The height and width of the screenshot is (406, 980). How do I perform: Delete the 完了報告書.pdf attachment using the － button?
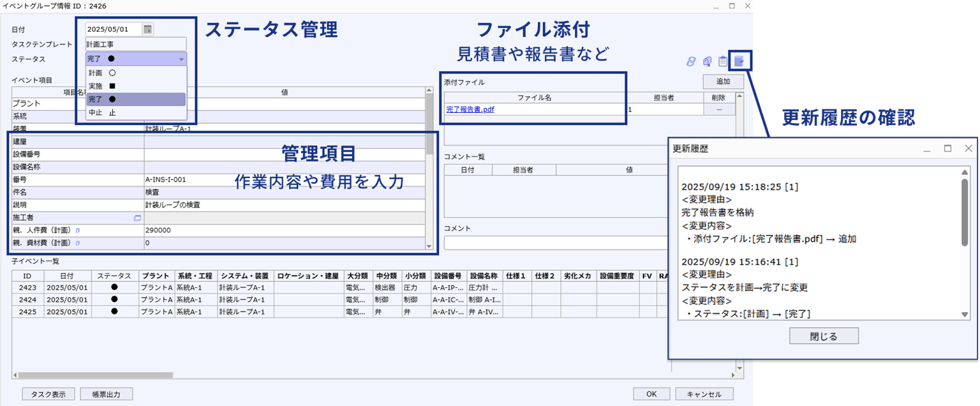[x=719, y=109]
